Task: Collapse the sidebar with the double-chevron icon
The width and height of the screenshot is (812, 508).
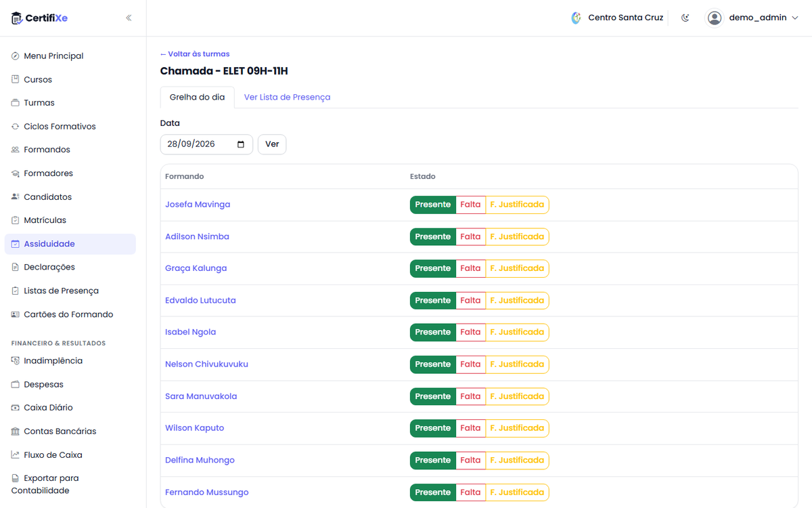Action: point(129,18)
